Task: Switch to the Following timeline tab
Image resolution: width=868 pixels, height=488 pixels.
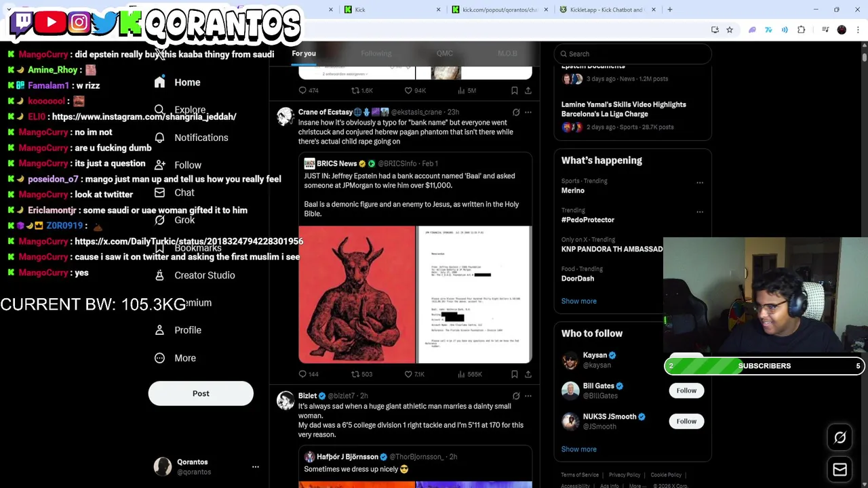Action: coord(376,54)
